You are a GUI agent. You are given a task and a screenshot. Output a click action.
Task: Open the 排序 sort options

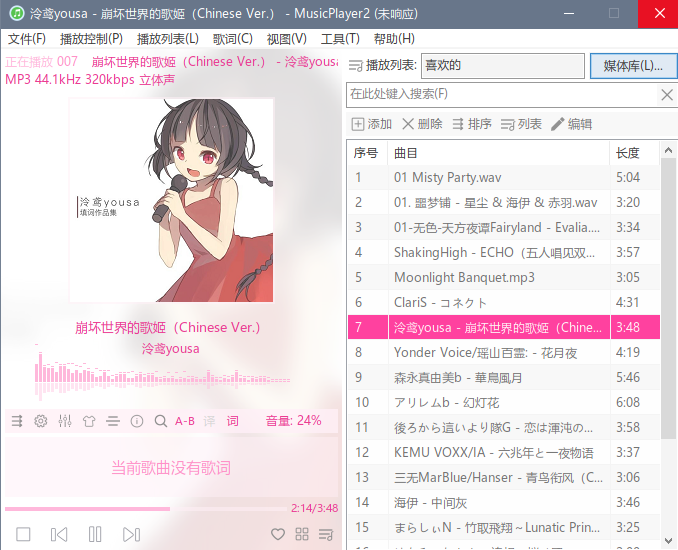click(472, 124)
